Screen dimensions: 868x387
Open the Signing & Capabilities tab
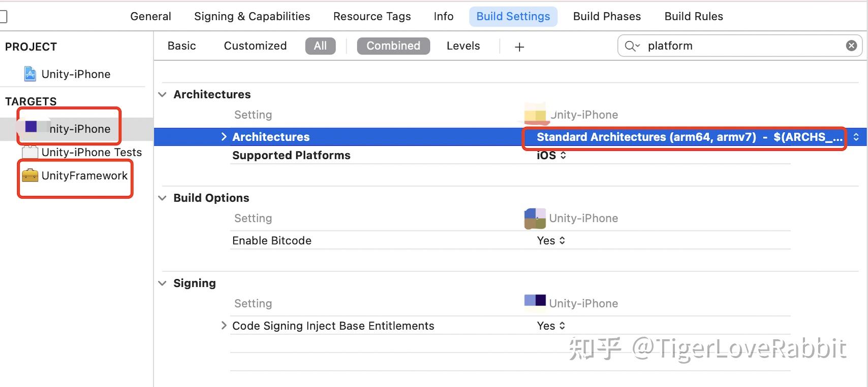tap(252, 16)
